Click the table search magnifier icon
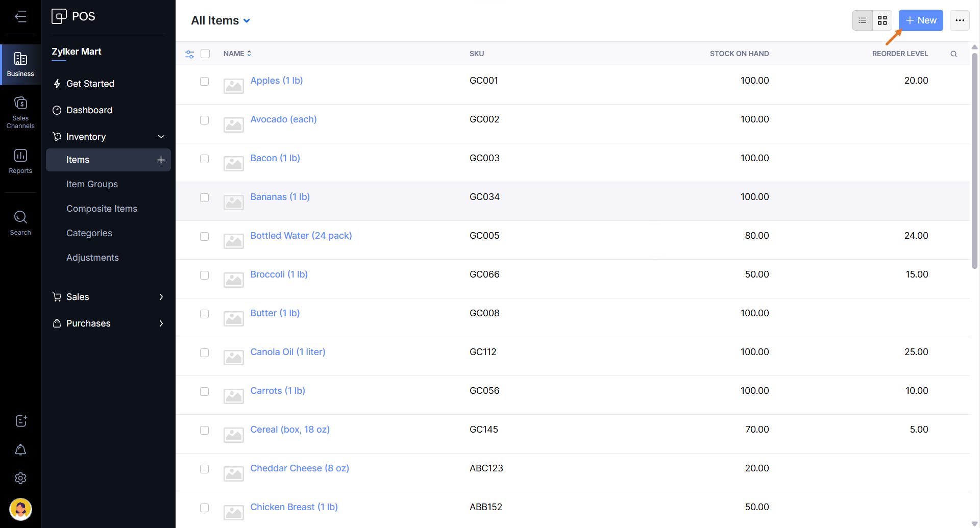The width and height of the screenshot is (980, 528). (953, 54)
